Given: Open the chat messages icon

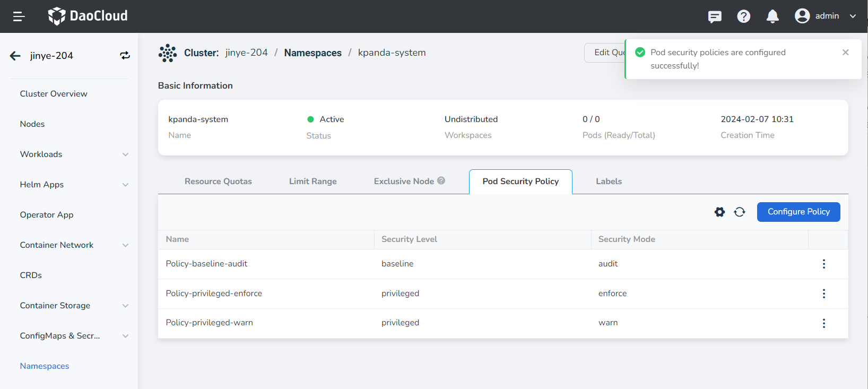Looking at the screenshot, I should (x=715, y=16).
